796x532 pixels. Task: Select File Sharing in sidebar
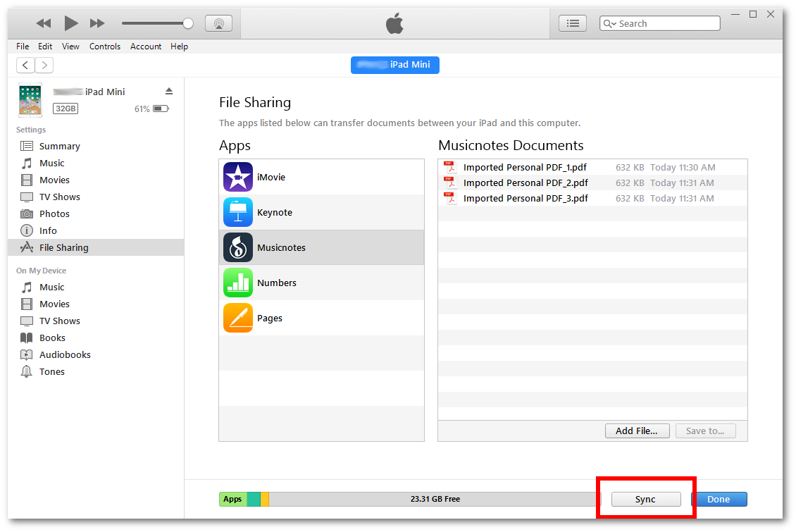96,247
